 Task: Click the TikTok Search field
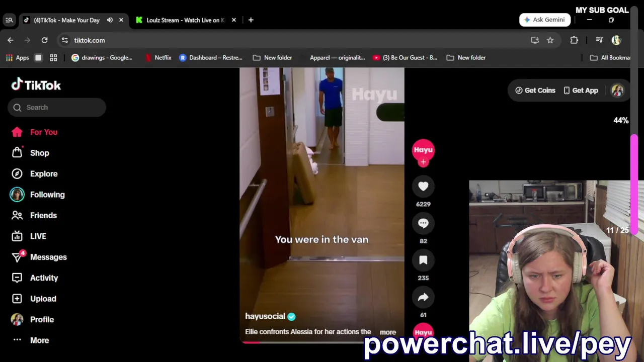57,108
